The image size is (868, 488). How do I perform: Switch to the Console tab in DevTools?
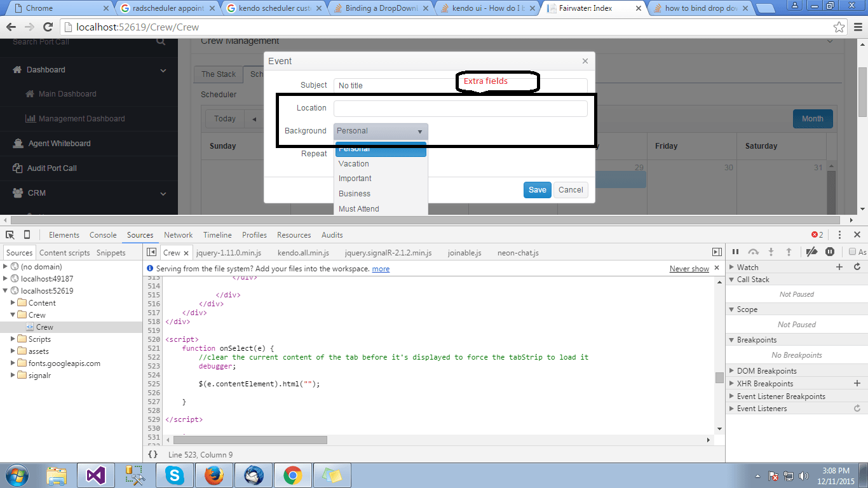coord(102,234)
